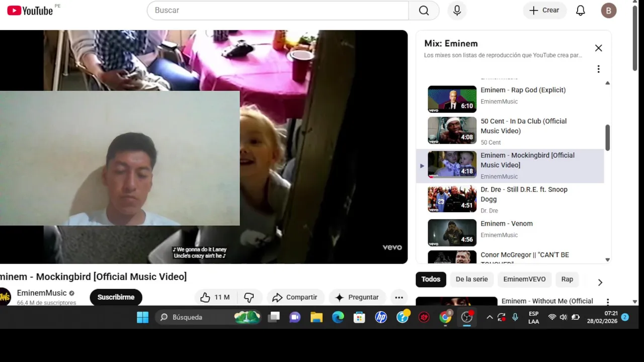
Task: Click the magnifier search button
Action: pos(424,10)
